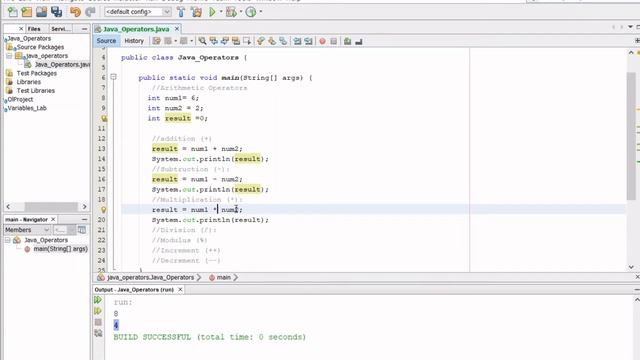Collapse the main method fold on line 6

(113, 77)
